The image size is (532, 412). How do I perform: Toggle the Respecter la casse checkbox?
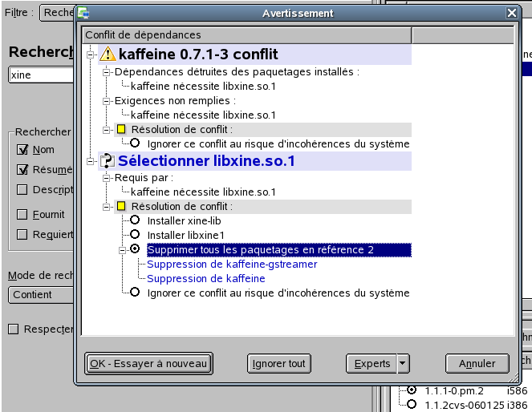tap(13, 329)
